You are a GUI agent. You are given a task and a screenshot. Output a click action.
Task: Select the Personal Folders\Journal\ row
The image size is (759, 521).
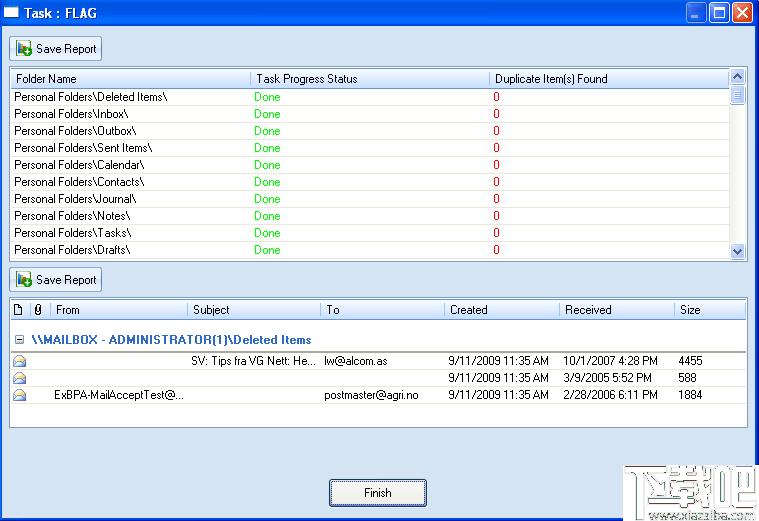[370, 199]
